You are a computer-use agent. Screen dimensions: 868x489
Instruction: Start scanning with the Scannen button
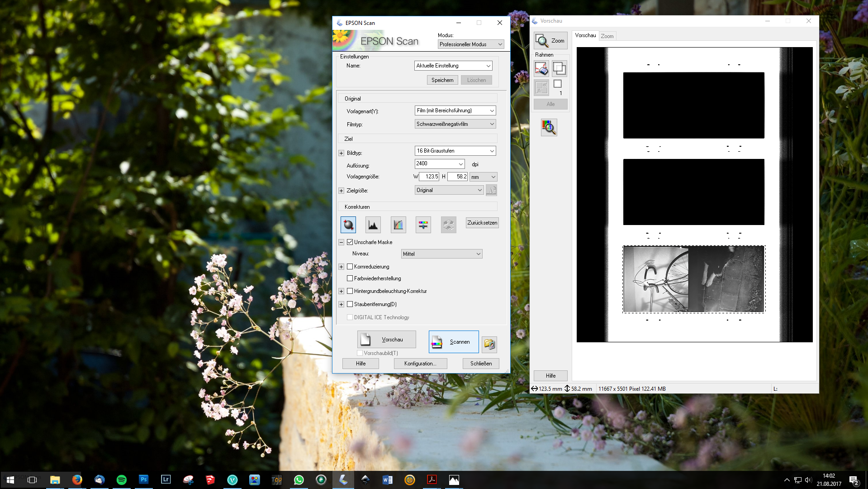pos(454,342)
